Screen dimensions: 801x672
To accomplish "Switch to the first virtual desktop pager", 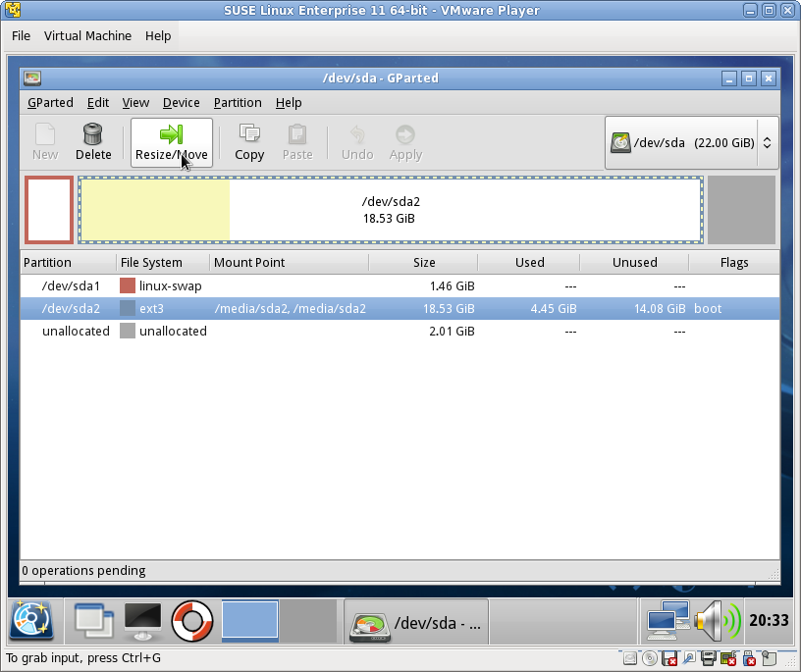I will click(249, 620).
